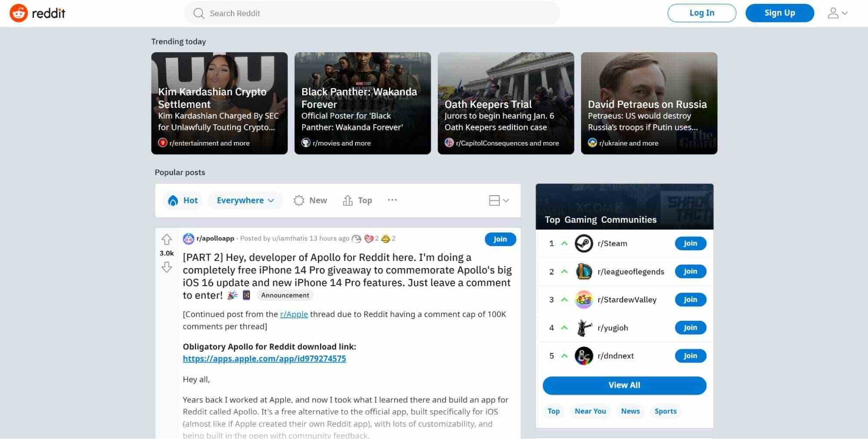Click the r/Apple link in the post

click(x=294, y=314)
